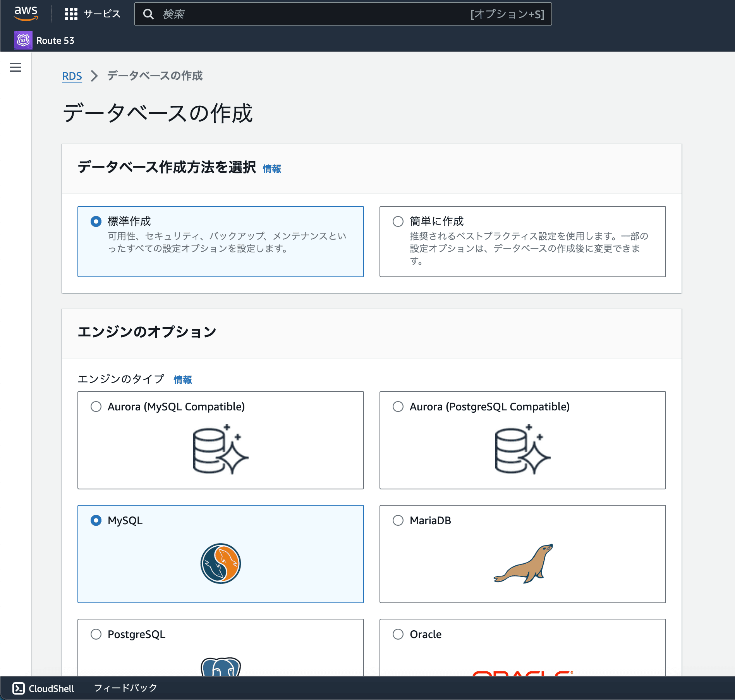Click the 標準作成 option description text
This screenshot has width=735, height=700.
[227, 242]
